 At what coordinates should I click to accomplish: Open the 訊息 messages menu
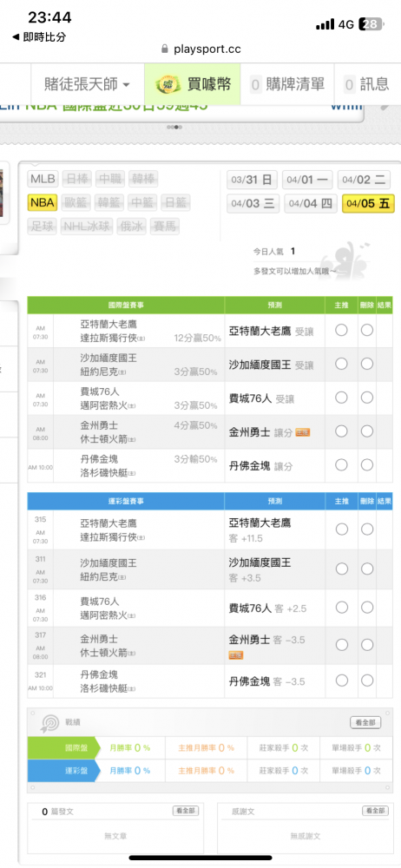[x=367, y=85]
